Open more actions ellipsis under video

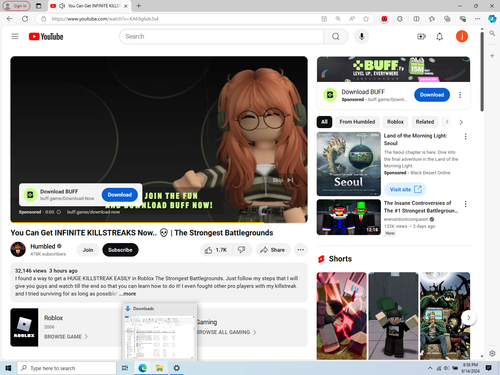(x=301, y=250)
